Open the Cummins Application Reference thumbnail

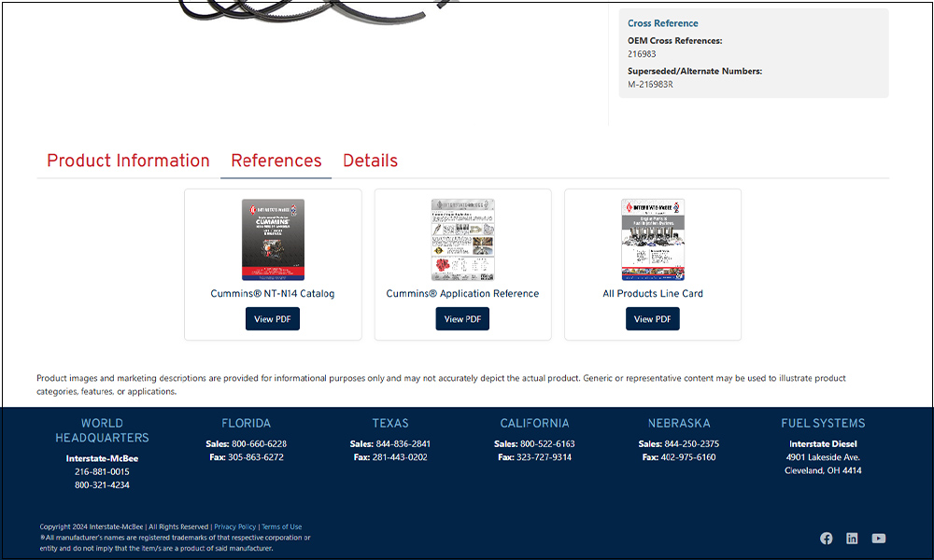[462, 240]
